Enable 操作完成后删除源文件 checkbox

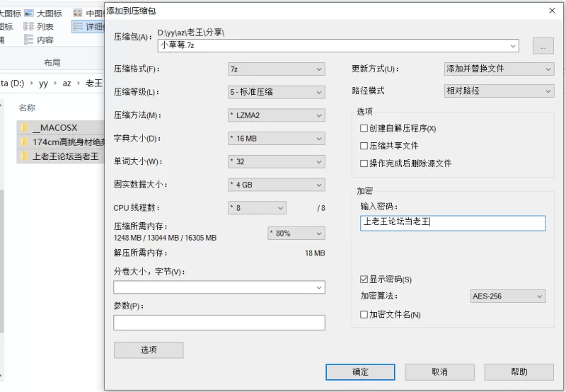[364, 163]
